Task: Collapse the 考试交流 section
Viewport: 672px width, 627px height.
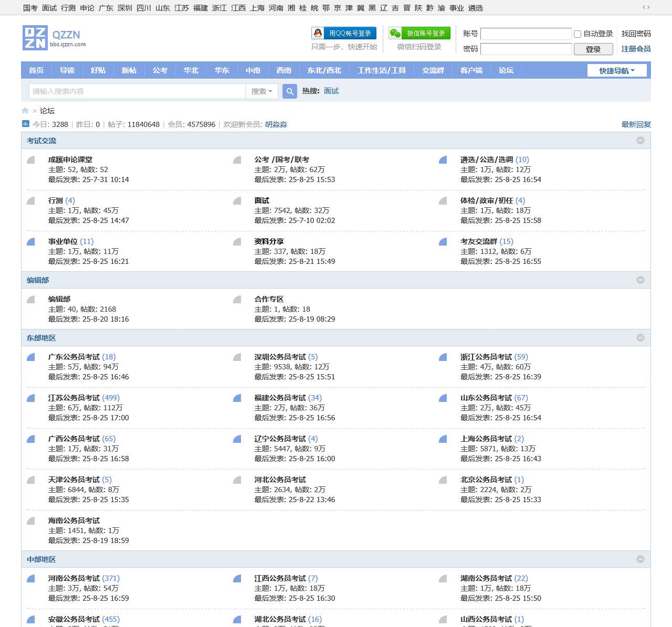Action: pyautogui.click(x=640, y=141)
